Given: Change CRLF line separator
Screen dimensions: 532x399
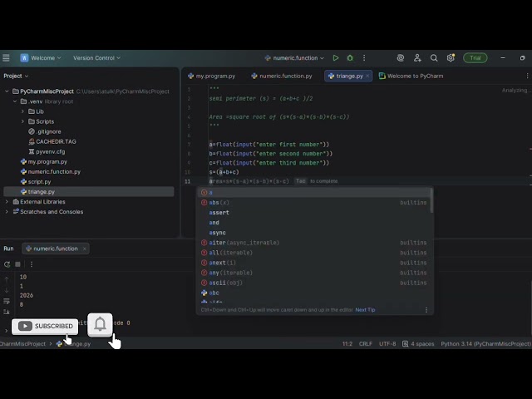Looking at the screenshot, I should click(x=366, y=343).
